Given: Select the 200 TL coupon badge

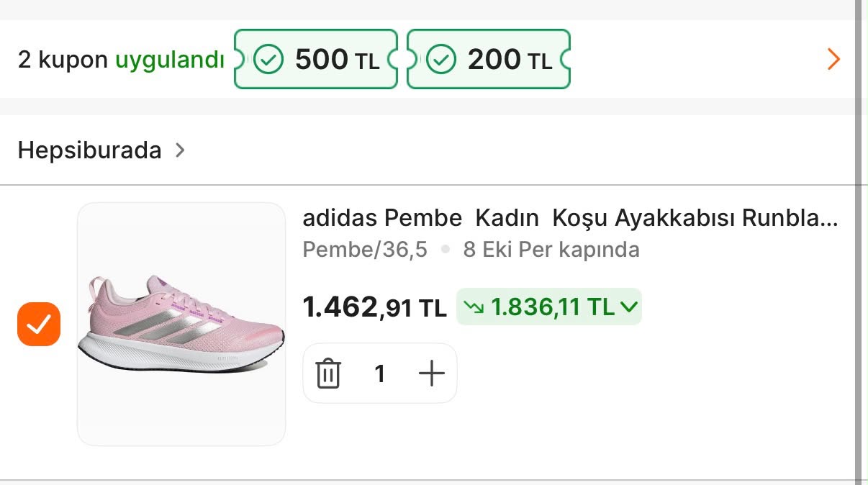Looking at the screenshot, I should [489, 59].
